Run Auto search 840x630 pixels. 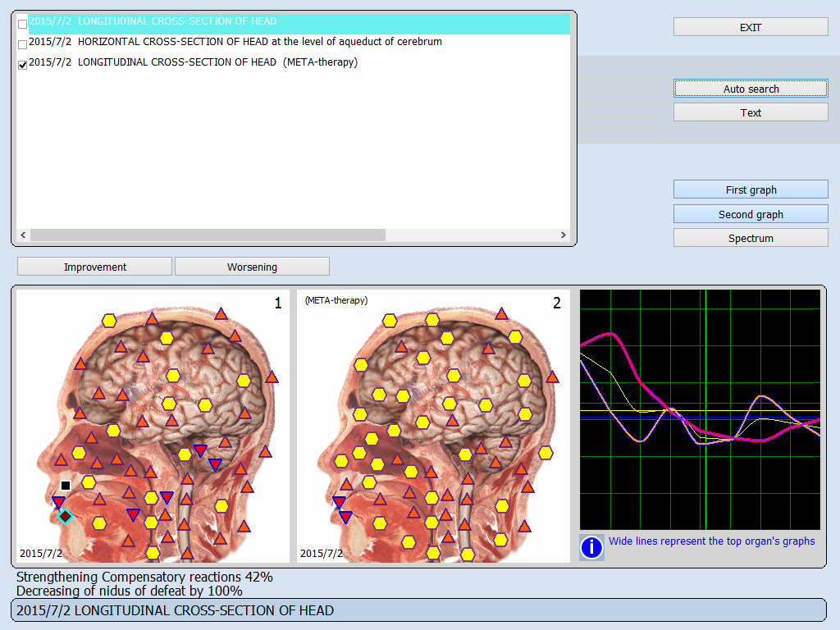pyautogui.click(x=751, y=89)
